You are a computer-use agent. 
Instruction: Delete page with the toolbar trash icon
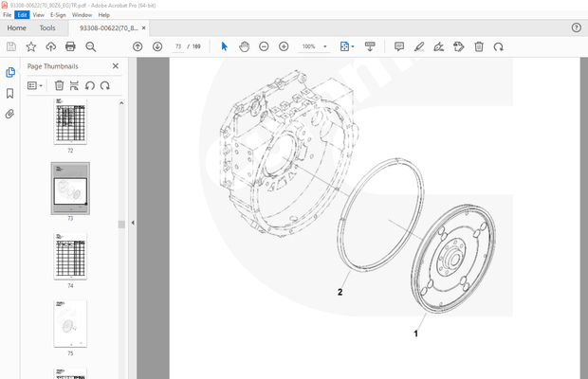479,46
